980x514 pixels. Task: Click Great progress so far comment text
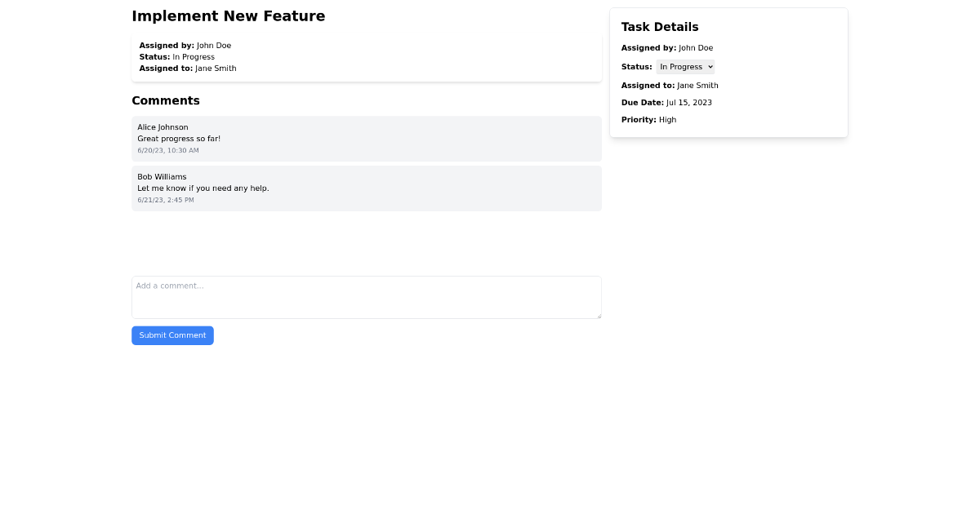pos(179,139)
